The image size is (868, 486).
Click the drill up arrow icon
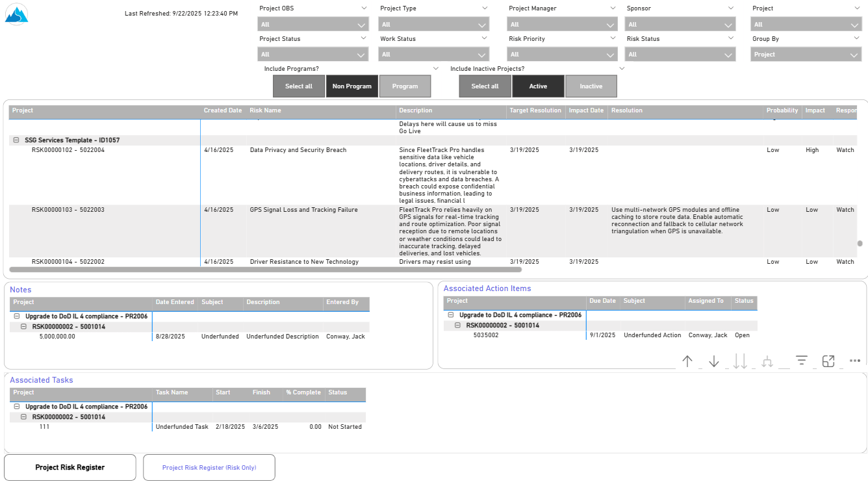coord(687,361)
